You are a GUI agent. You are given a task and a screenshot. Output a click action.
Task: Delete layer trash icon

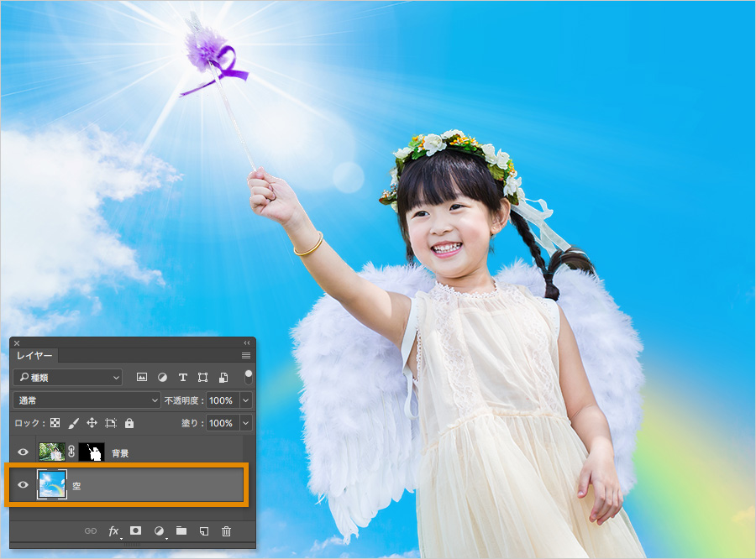[226, 531]
